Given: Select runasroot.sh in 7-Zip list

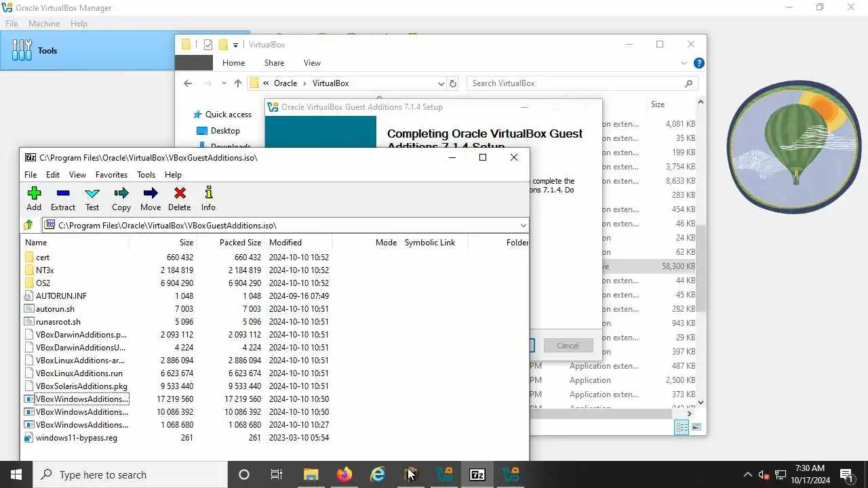Looking at the screenshot, I should 58,322.
